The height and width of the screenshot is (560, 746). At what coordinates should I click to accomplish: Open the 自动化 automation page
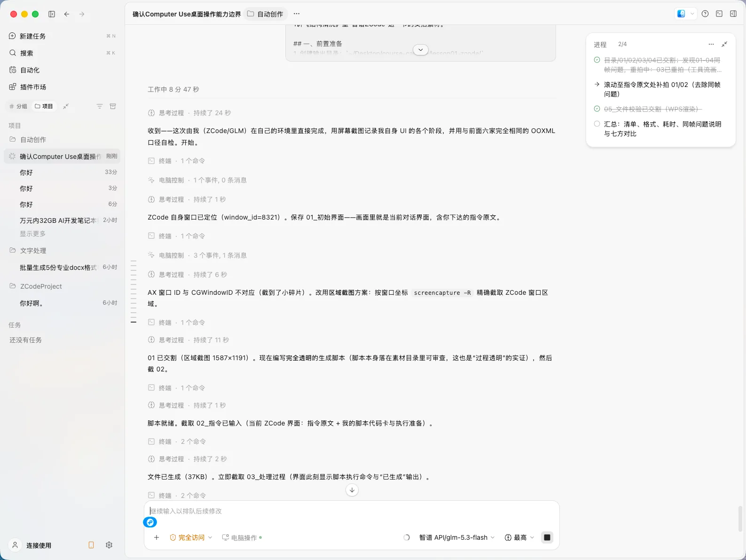click(x=62, y=70)
